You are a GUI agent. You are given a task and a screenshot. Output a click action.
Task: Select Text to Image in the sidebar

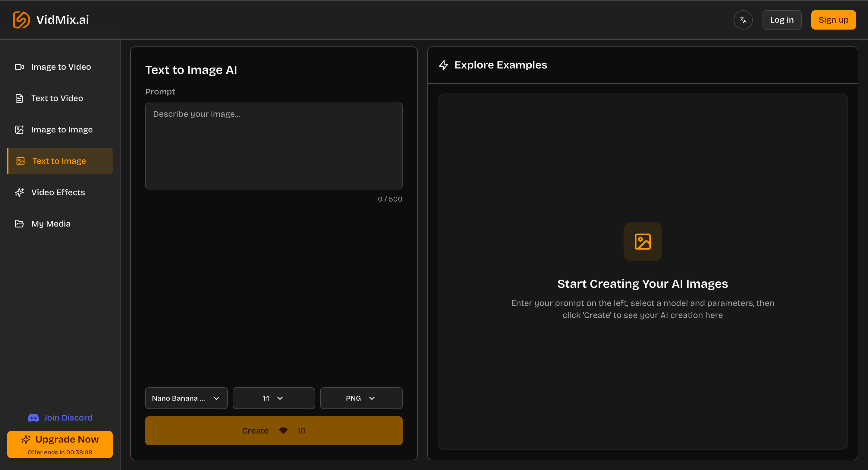point(59,161)
